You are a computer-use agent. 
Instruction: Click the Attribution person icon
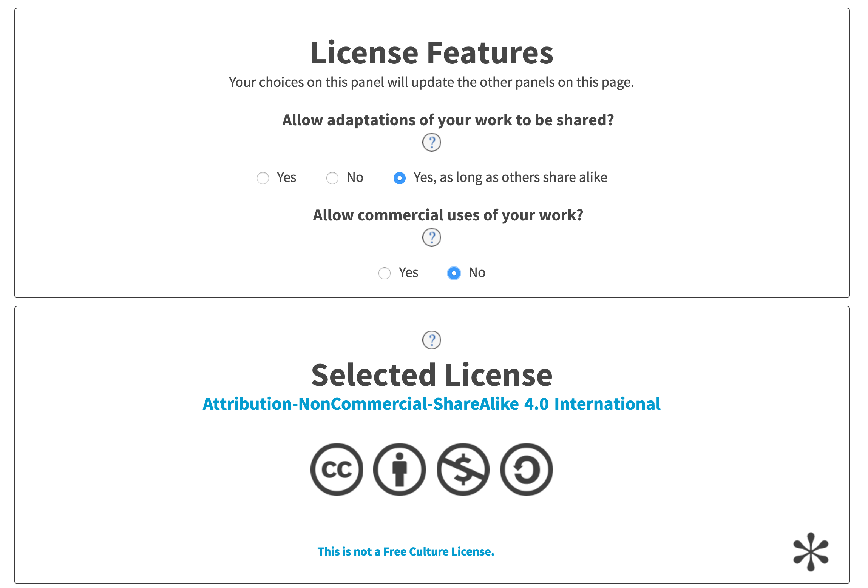[x=400, y=469]
